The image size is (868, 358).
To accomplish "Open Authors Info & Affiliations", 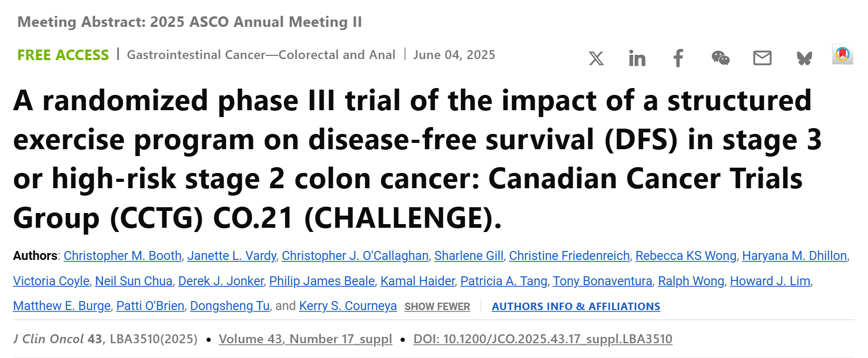I will [576, 307].
